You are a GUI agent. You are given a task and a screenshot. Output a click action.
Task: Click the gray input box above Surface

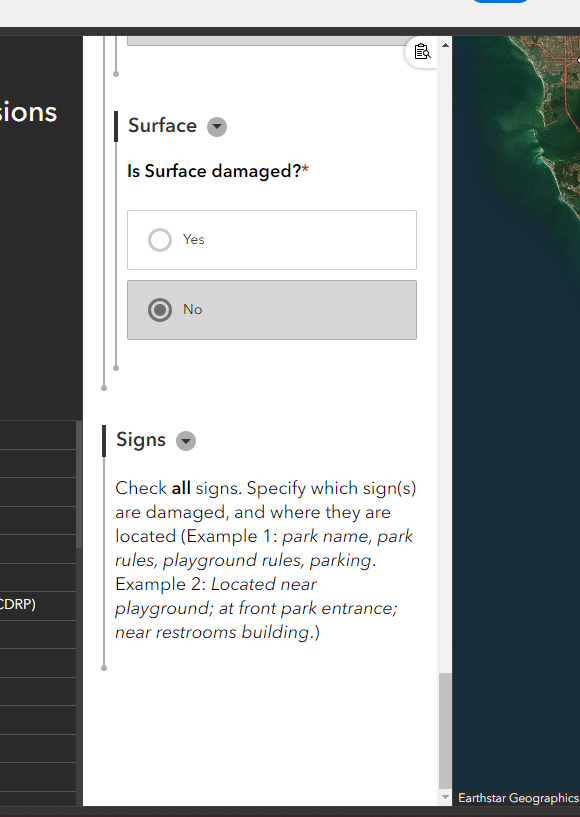click(x=272, y=41)
